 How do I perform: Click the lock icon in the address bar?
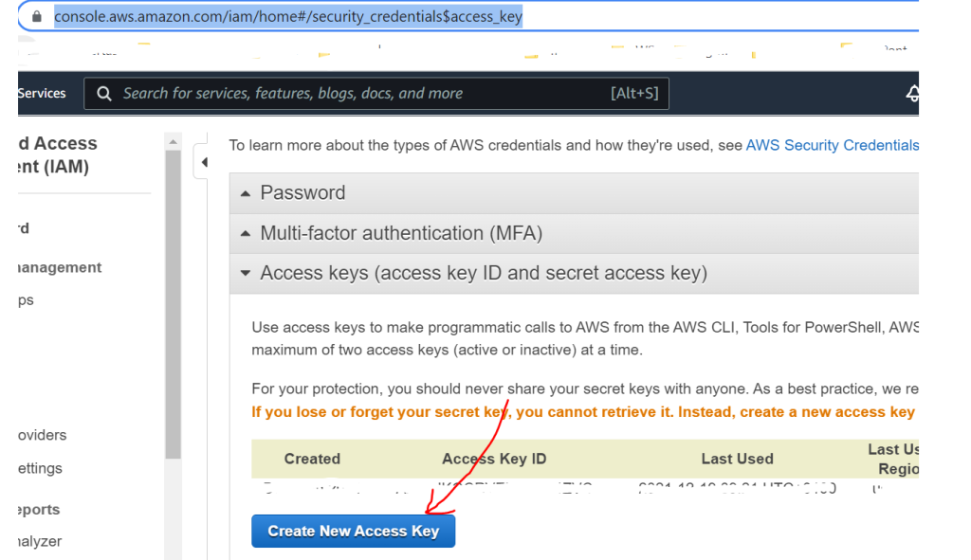coord(36,17)
